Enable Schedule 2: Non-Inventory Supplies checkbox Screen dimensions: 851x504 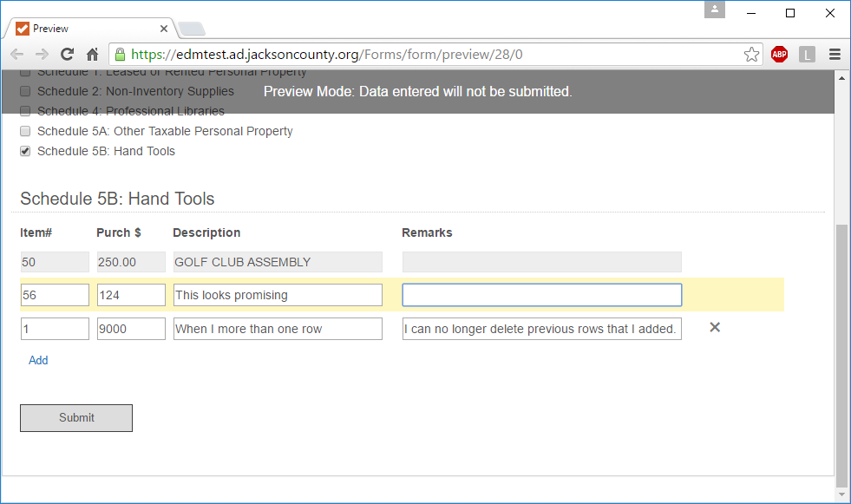coord(25,91)
